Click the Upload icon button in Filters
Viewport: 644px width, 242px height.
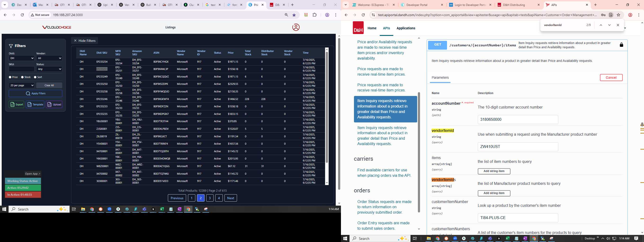54,104
